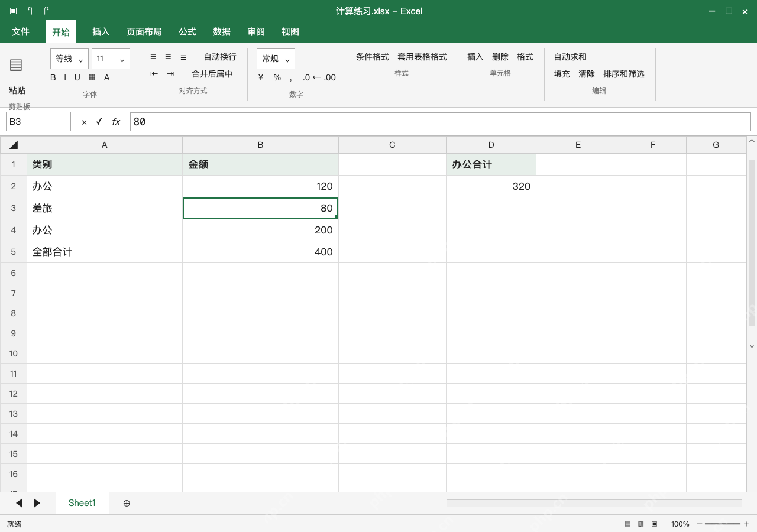Open Insert Function fx
The height and width of the screenshot is (532, 757).
[116, 122]
